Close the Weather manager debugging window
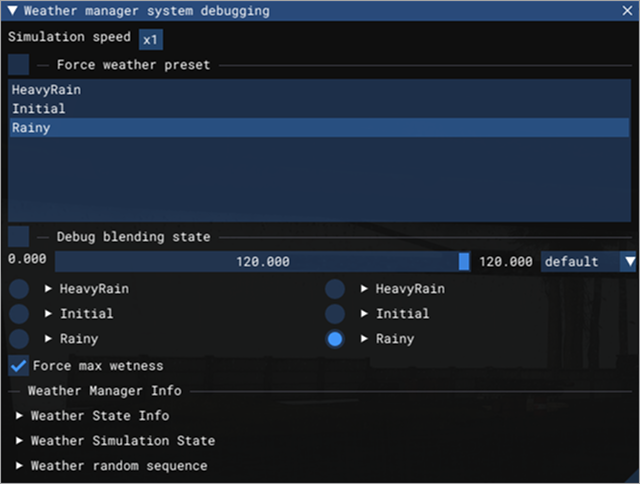The image size is (640, 484). [x=627, y=11]
